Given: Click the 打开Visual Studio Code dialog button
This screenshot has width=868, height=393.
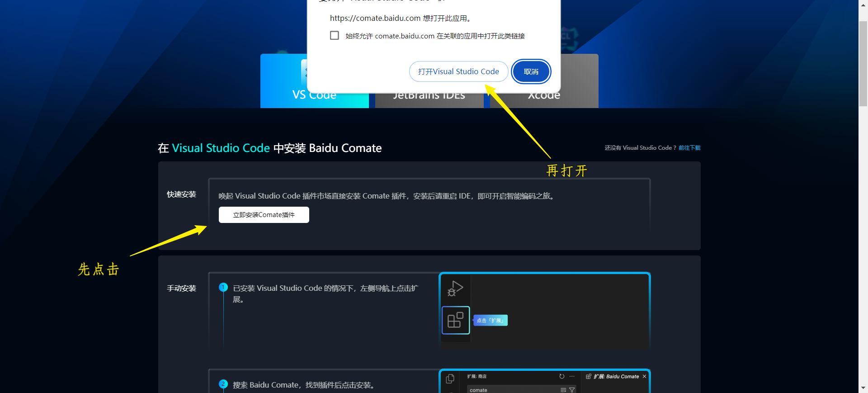Looking at the screenshot, I should click(x=458, y=71).
